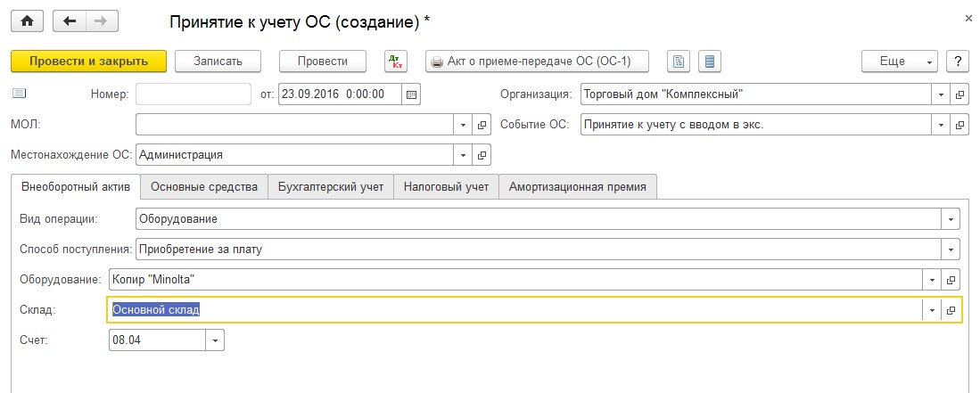
Task: Click the list icon next to the report icon
Action: 709,61
